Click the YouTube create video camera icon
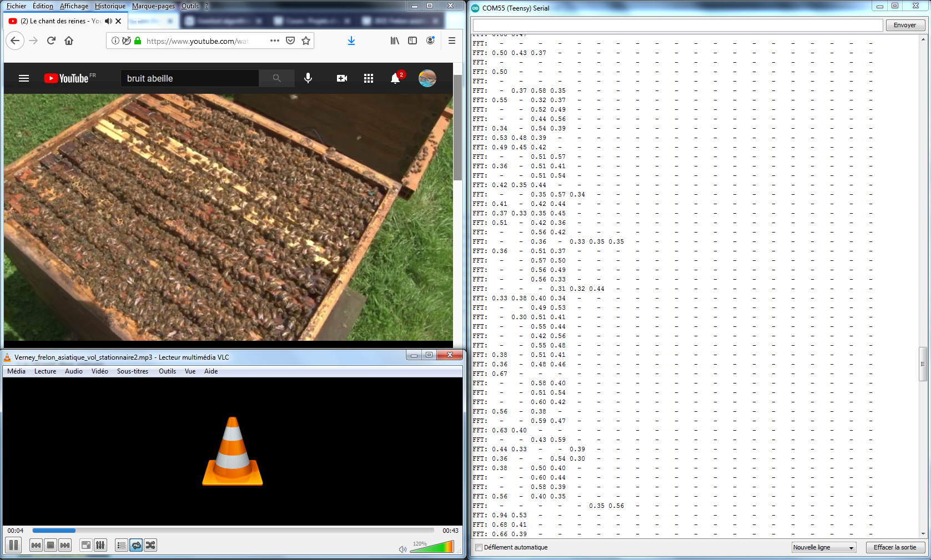This screenshot has height=560, width=931. [342, 78]
